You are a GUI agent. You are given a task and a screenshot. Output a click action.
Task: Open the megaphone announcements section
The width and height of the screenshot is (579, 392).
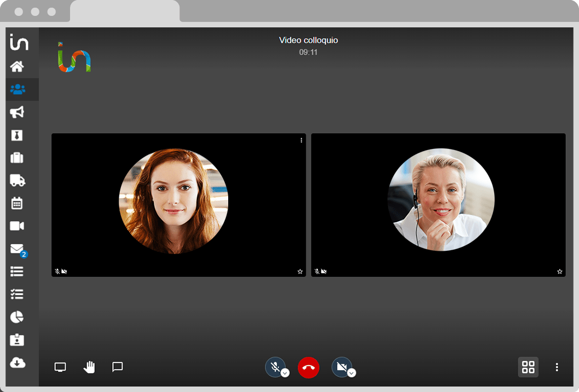pos(17,112)
